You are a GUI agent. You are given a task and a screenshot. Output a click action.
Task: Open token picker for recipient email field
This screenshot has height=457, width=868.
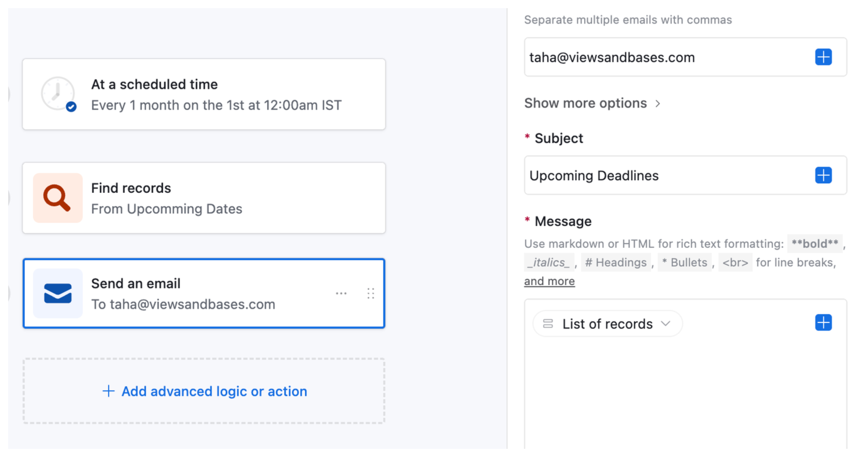pyautogui.click(x=823, y=57)
